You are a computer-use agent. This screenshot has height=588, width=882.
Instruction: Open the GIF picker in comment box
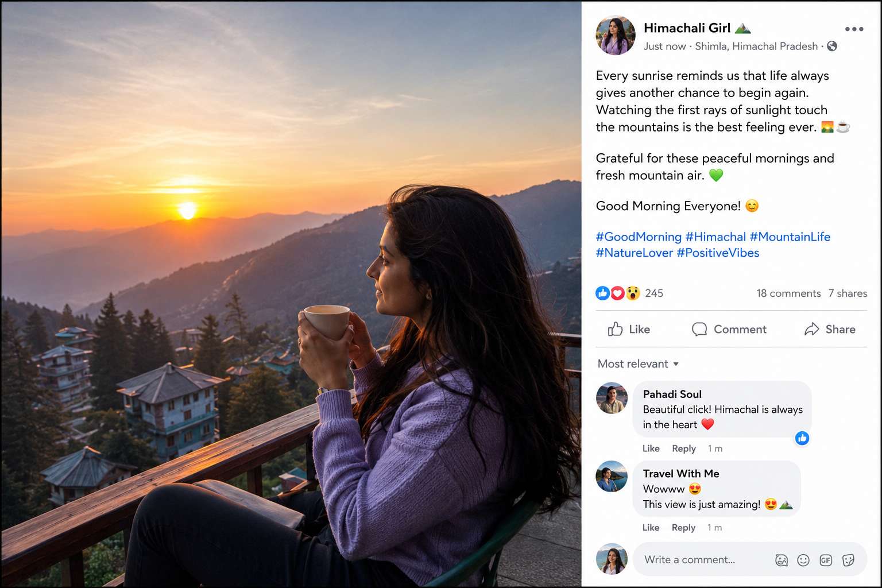[826, 560]
